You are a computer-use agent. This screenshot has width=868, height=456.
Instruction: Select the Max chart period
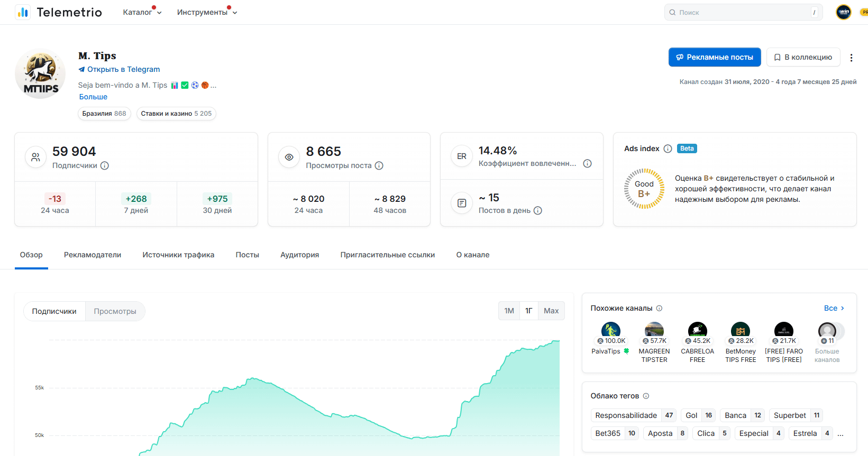click(x=551, y=311)
